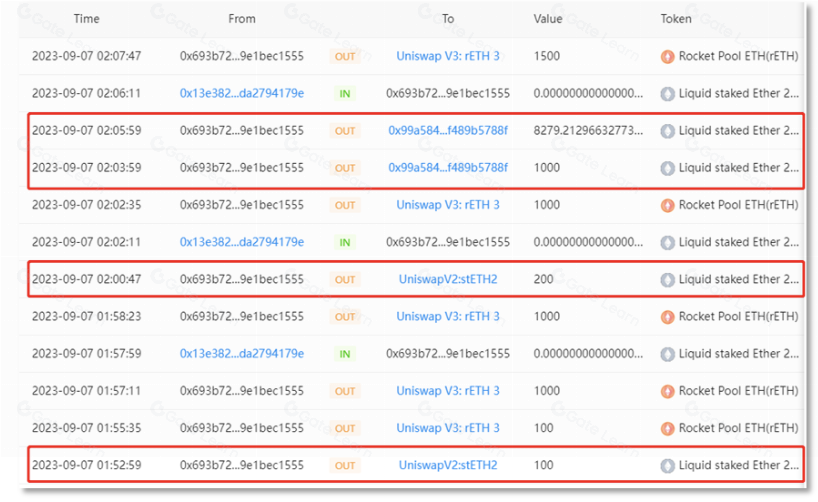This screenshot has width=818, height=502.
Task: Click the Time column header
Action: coord(86,19)
